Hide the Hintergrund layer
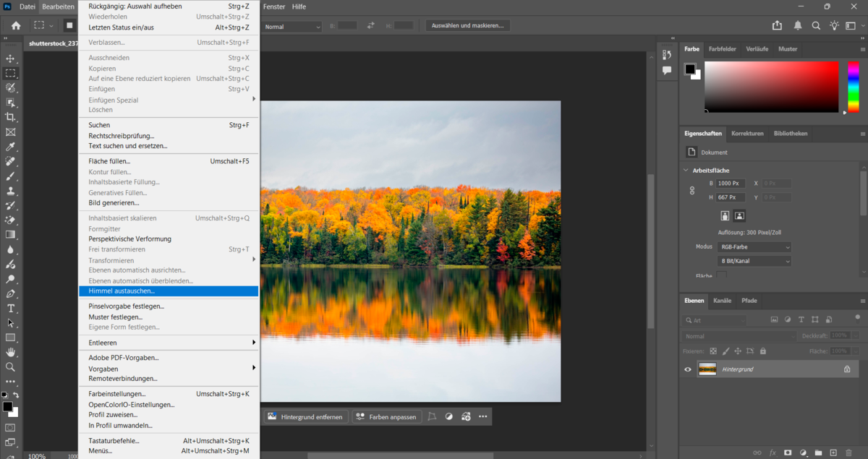This screenshot has width=868, height=459. [686, 369]
